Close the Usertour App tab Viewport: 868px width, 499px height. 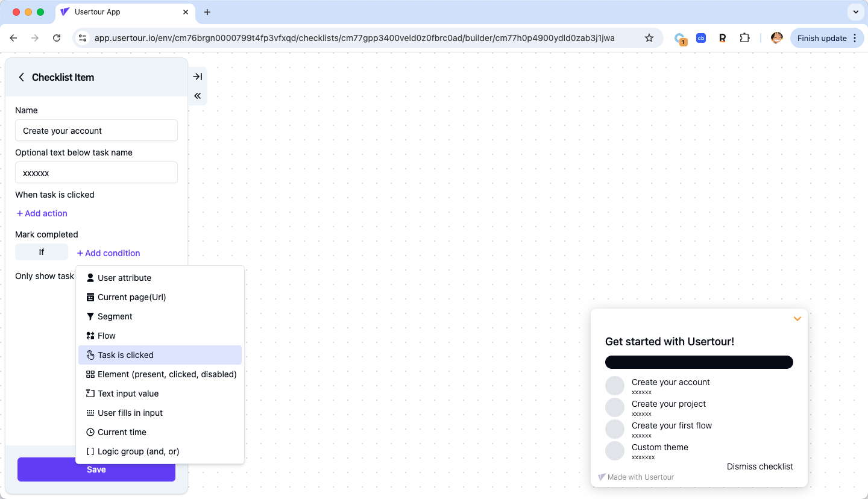point(186,12)
